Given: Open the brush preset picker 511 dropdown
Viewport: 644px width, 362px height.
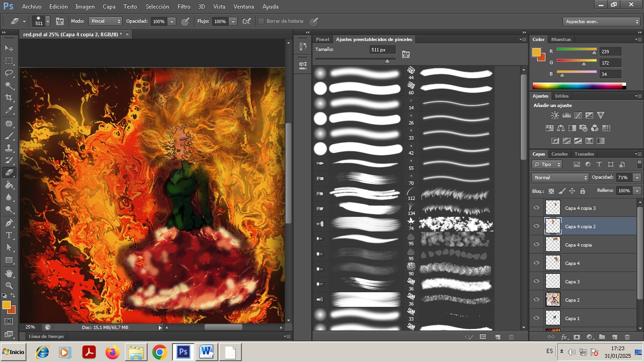Looking at the screenshot, I should [x=47, y=21].
